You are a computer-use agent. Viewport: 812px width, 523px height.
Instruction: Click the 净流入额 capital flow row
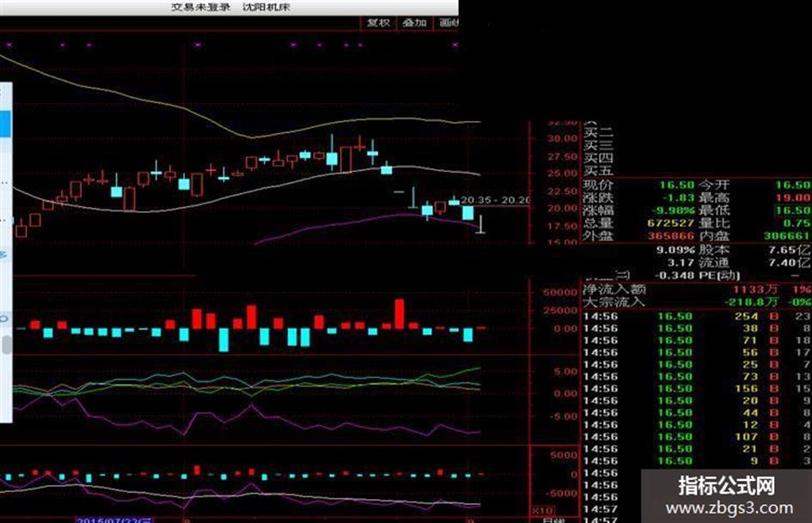pyautogui.click(x=696, y=289)
